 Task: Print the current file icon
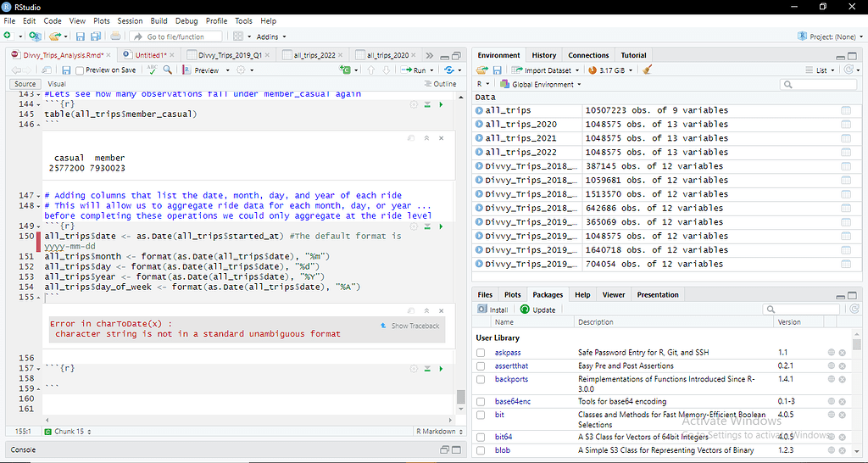115,36
